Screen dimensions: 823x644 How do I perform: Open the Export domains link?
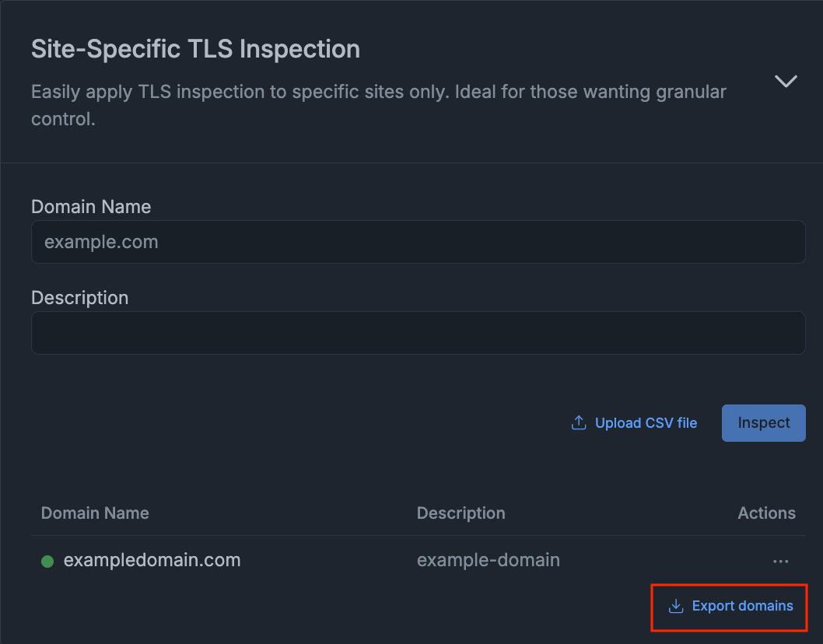729,606
